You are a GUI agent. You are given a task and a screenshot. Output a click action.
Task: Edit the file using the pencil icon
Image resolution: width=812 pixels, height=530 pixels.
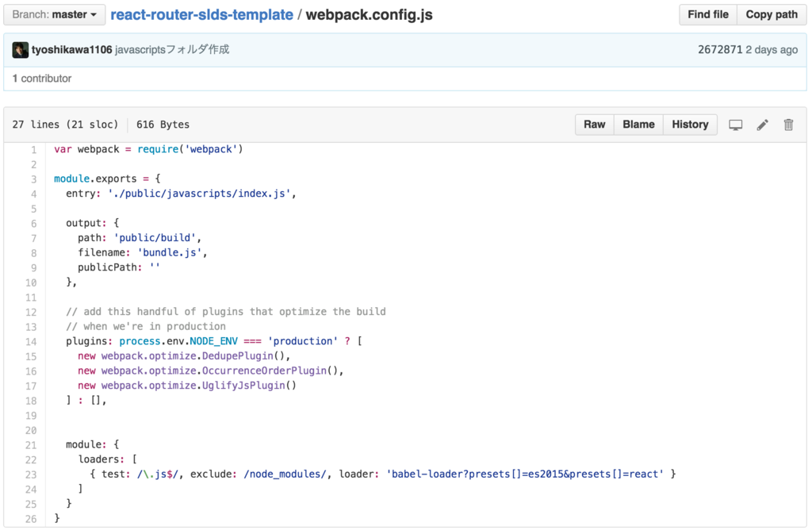(762, 125)
